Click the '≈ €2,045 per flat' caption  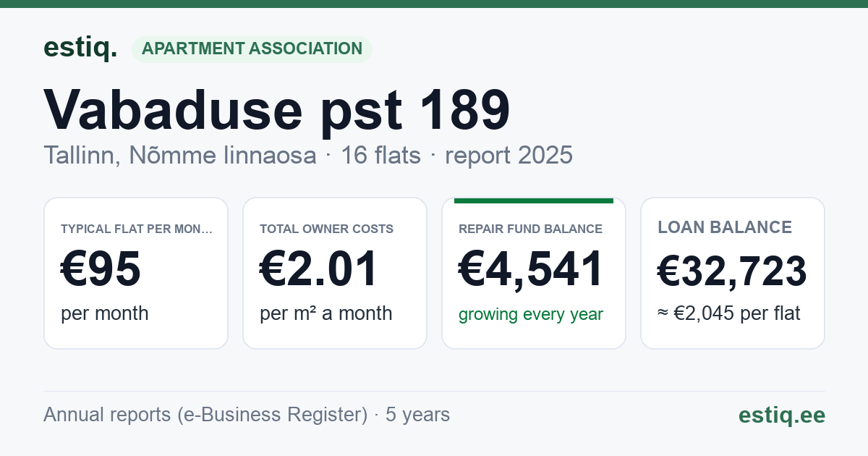729,313
